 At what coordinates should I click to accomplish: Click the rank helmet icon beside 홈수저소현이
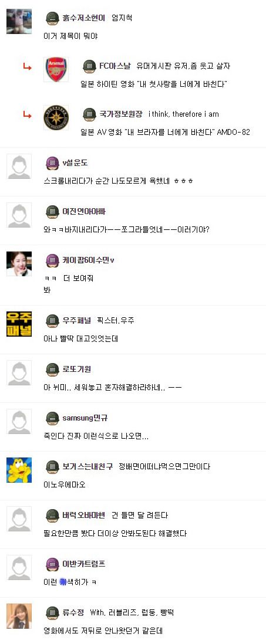pyautogui.click(x=52, y=19)
